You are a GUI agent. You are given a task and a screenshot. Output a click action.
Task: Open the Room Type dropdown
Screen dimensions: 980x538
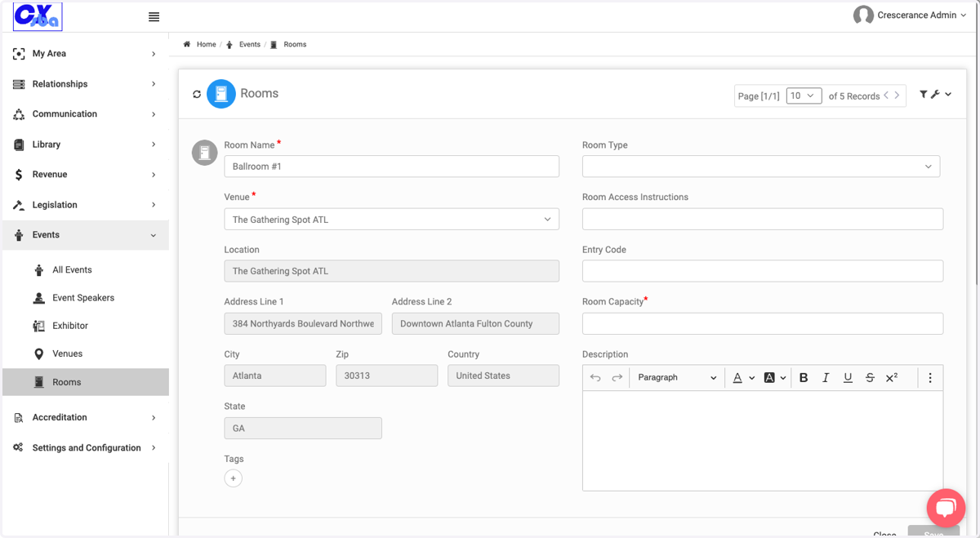(x=761, y=167)
